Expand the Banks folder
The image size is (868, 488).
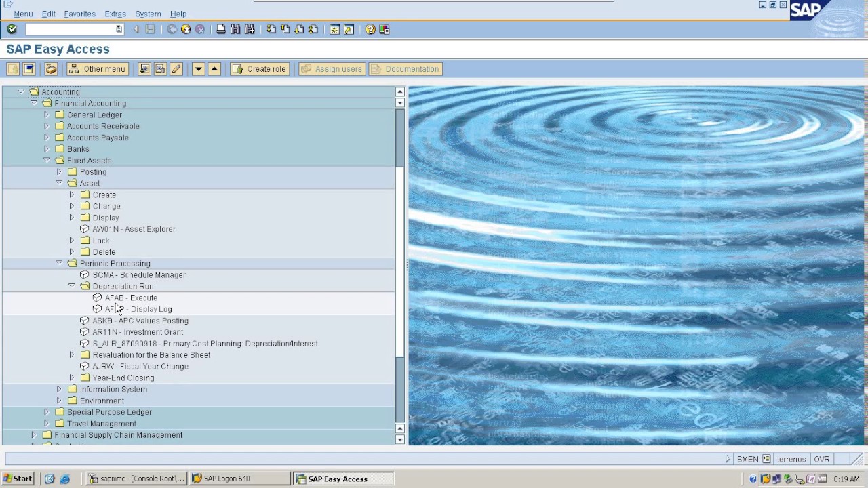coord(47,149)
